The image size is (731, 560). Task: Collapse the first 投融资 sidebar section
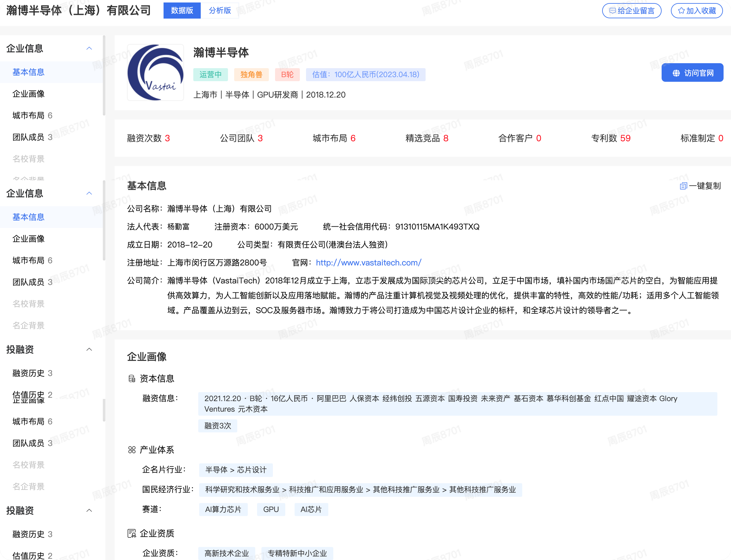(x=89, y=349)
